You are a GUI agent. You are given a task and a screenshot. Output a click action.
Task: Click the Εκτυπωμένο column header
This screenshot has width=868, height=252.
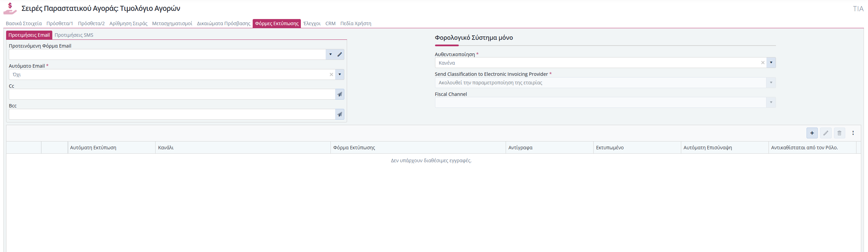point(637,148)
